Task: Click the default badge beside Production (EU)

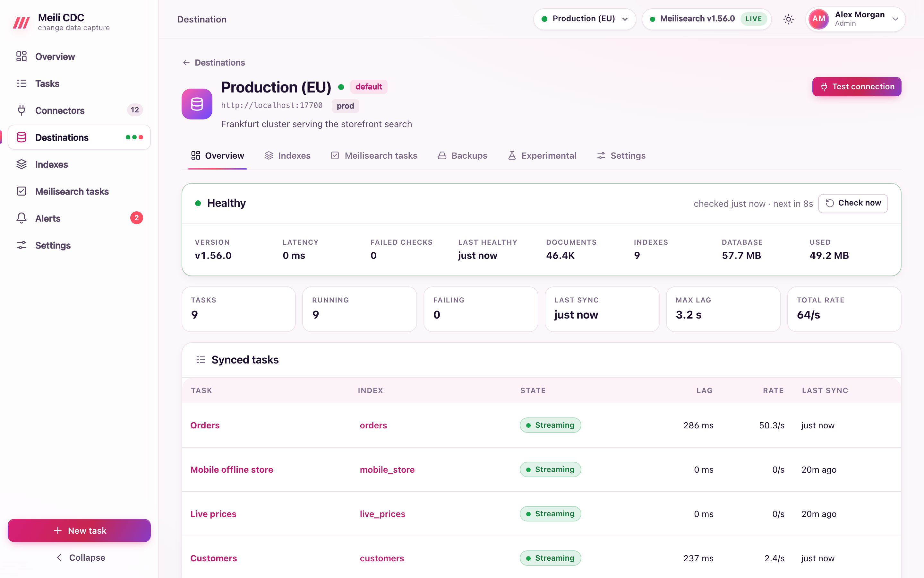Action: tap(369, 87)
